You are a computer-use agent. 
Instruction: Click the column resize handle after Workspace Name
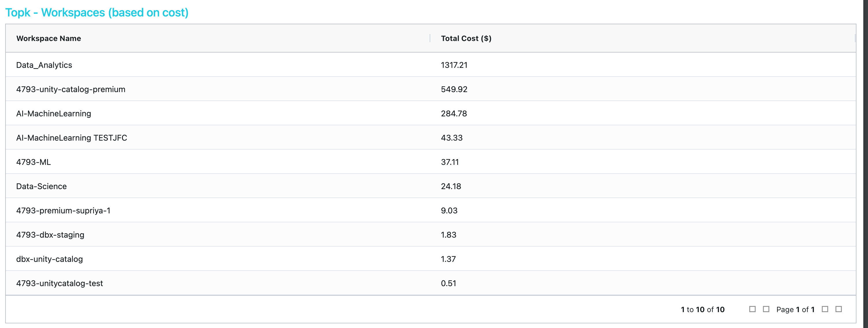430,38
